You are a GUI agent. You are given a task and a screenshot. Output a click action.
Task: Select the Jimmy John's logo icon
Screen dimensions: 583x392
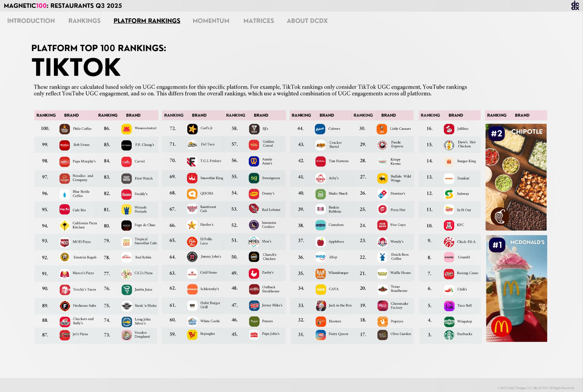(192, 257)
